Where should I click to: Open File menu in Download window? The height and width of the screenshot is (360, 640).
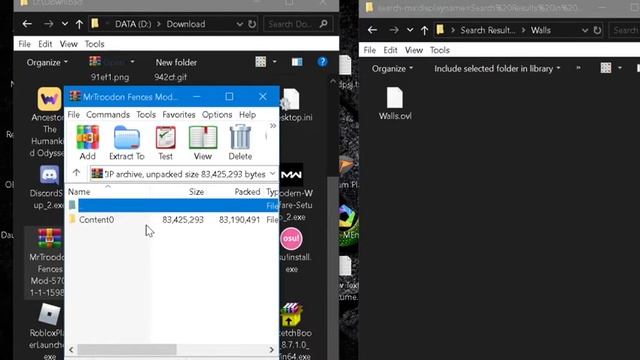24,44
